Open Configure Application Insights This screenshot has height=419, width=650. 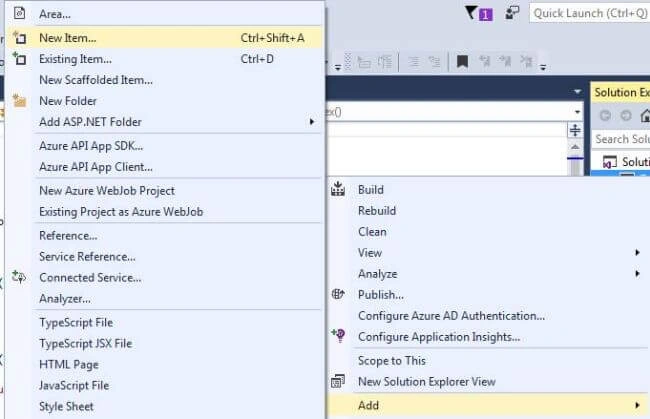tap(488, 337)
